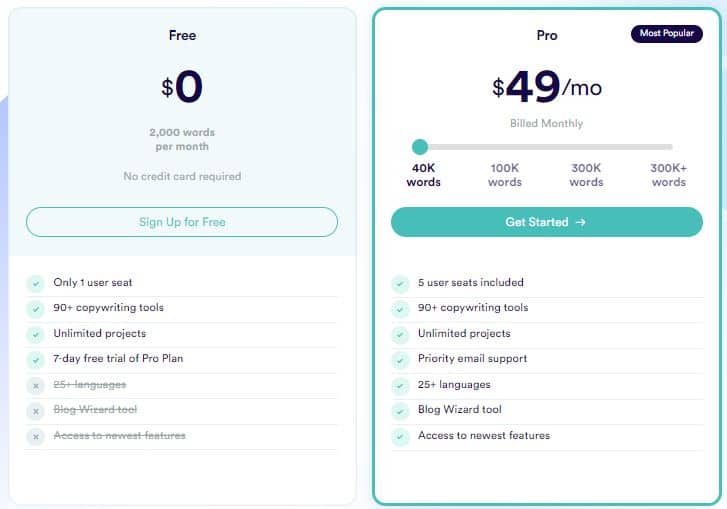Click the arrow icon inside Get Started button
The image size is (727, 509).
pyautogui.click(x=580, y=223)
